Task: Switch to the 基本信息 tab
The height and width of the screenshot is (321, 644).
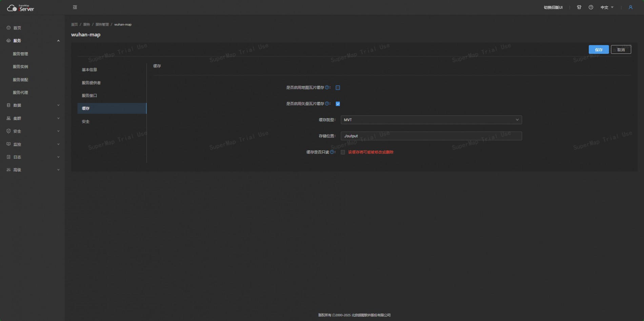Action: click(112, 70)
